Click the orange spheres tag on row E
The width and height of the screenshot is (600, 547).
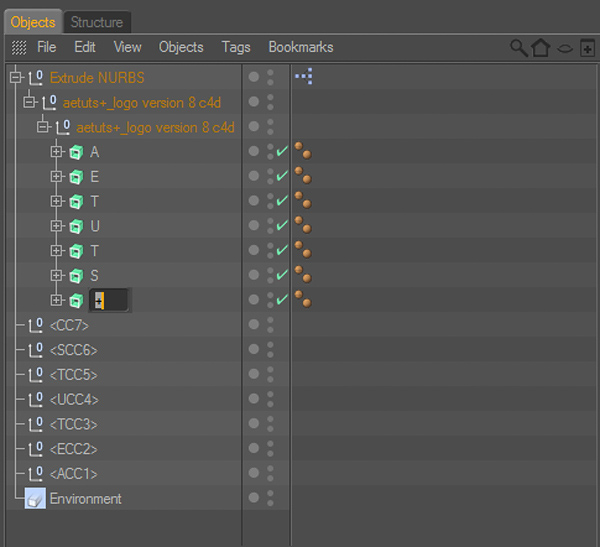303,175
